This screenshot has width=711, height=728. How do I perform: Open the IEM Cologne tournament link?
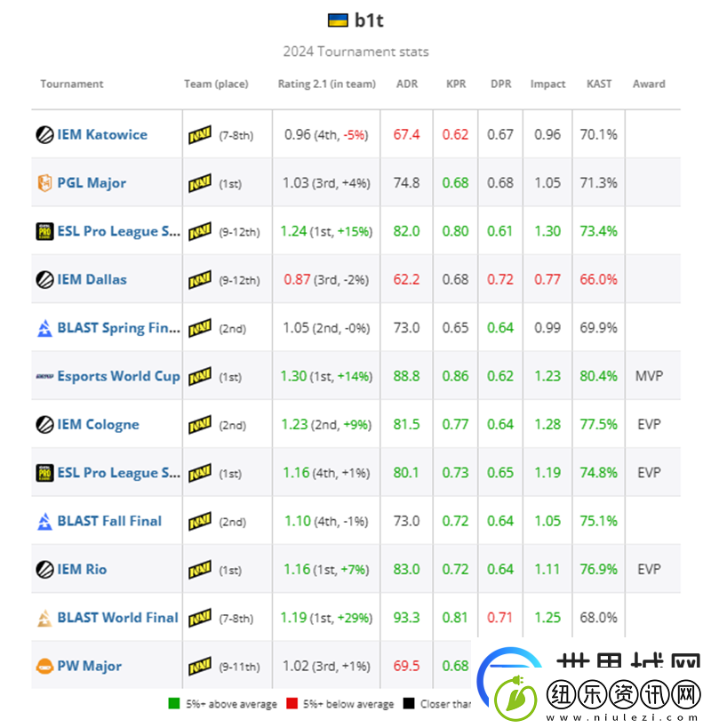pos(98,425)
